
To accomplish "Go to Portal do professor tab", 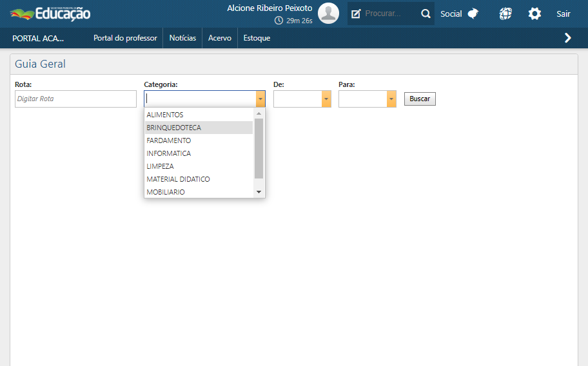I will [x=125, y=38].
